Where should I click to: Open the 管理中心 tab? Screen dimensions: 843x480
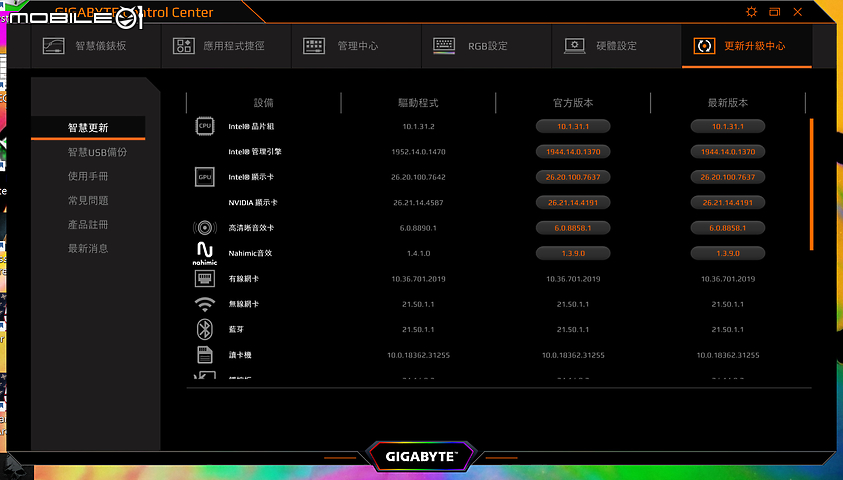(x=356, y=46)
